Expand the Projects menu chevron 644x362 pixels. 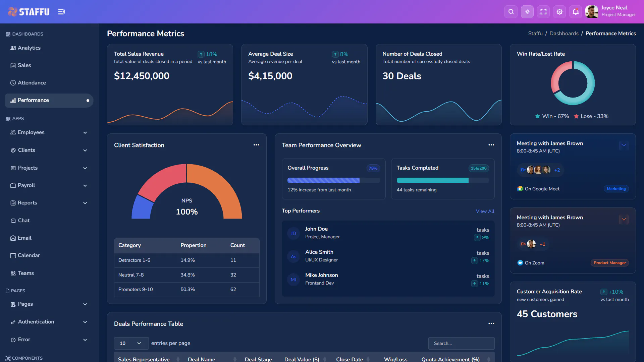[85, 168]
